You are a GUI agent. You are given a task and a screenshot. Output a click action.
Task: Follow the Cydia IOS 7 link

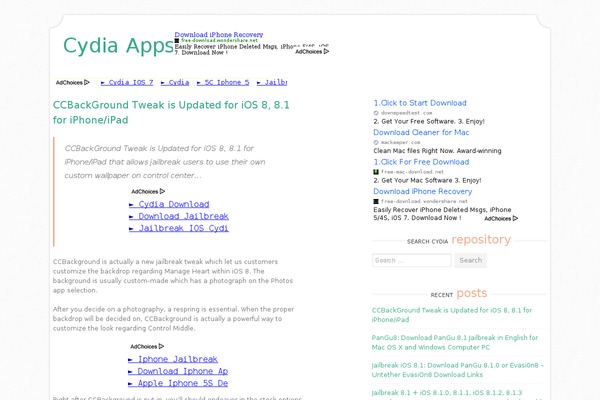127,82
